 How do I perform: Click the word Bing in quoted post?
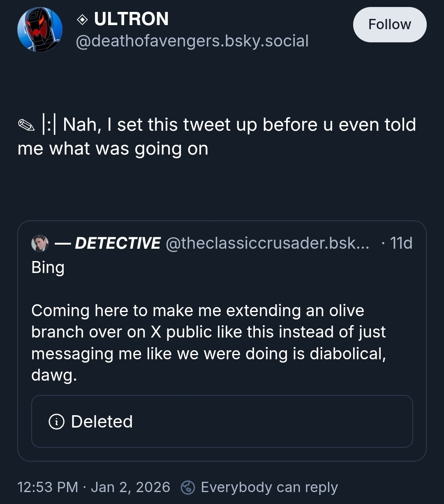(48, 268)
